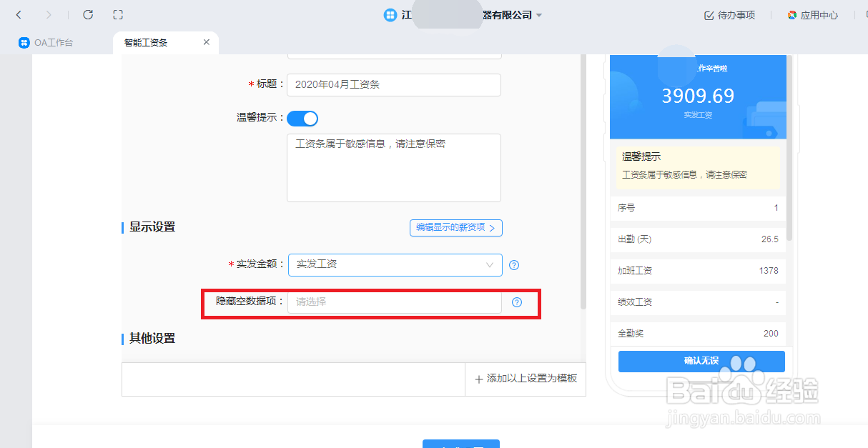Screen dimensions: 868x448
Task: Click the 温馨提示 text area
Action: pyautogui.click(x=394, y=168)
